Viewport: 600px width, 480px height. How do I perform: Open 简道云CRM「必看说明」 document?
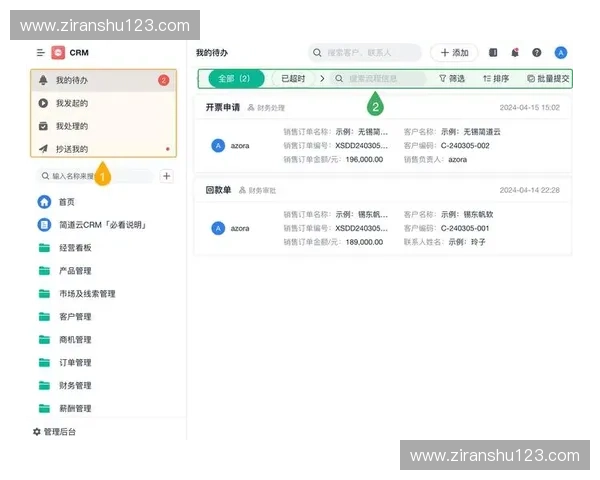click(92, 225)
